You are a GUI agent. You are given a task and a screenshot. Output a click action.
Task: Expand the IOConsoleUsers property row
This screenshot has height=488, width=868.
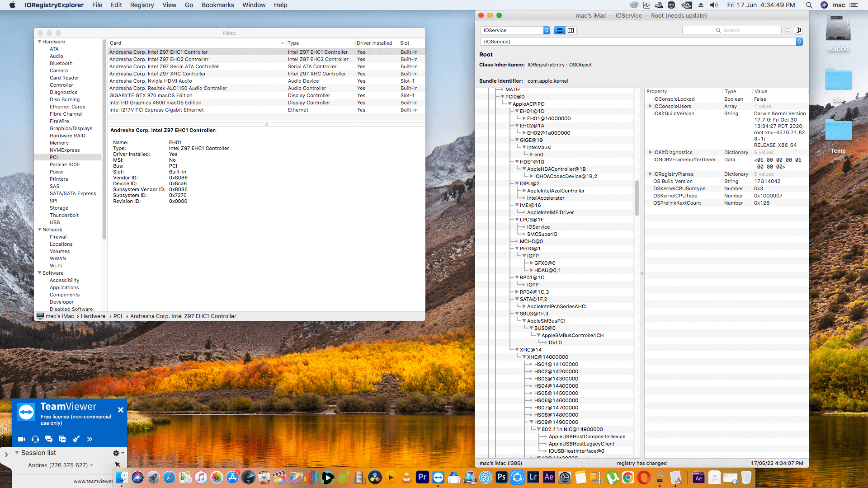pyautogui.click(x=651, y=106)
